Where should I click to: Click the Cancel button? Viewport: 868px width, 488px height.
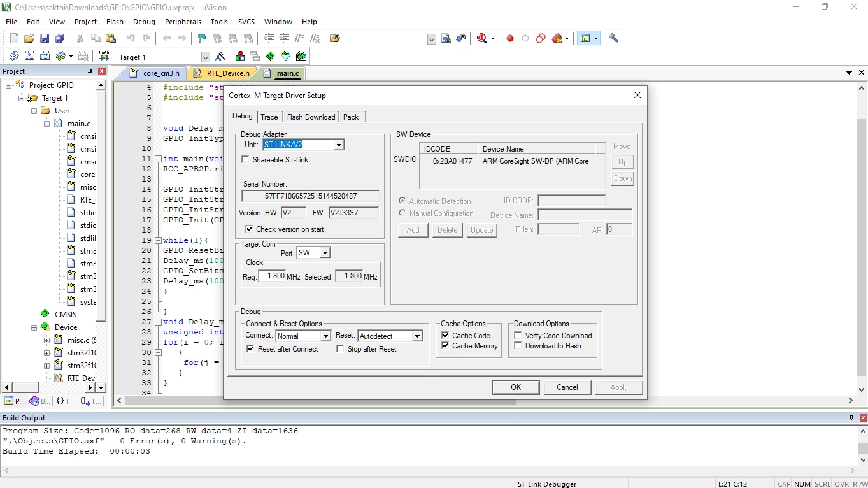567,387
